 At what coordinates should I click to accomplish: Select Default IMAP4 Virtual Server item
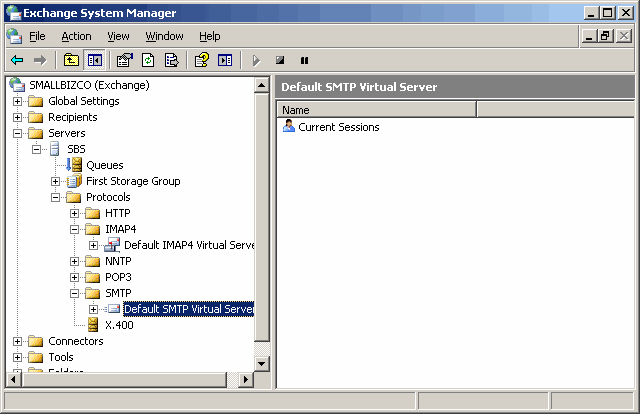click(x=189, y=245)
